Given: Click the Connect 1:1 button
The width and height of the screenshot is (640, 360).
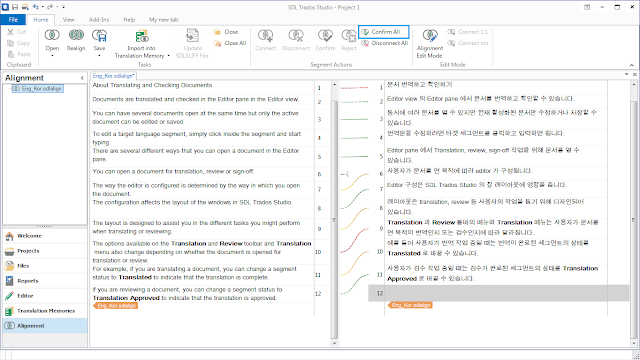Looking at the screenshot, I should point(468,32).
